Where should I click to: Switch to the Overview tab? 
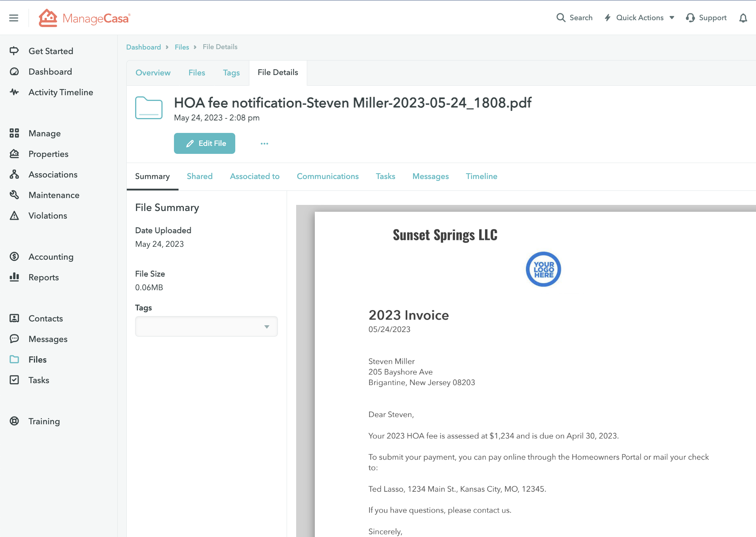pos(153,73)
